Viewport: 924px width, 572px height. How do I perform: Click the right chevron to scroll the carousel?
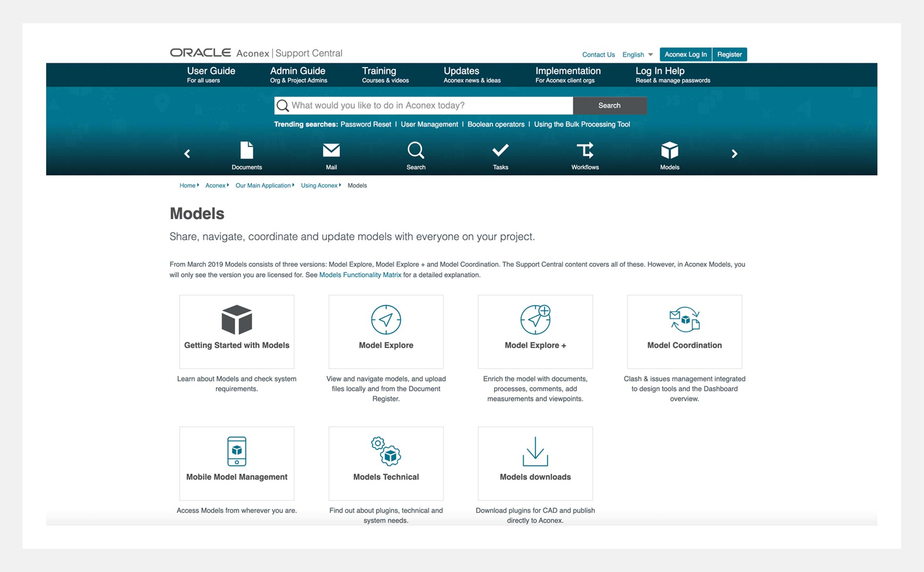pos(734,153)
